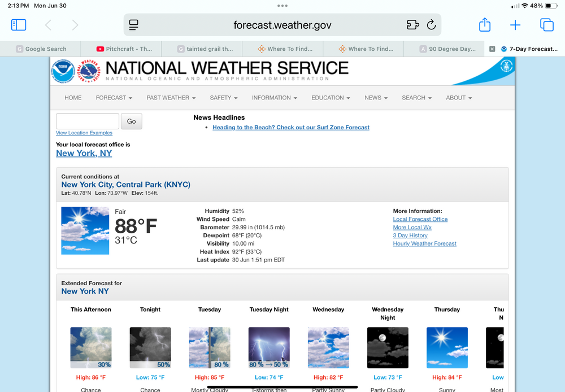Open Tuesday forecast icon
The width and height of the screenshot is (565, 392).
pyautogui.click(x=210, y=348)
